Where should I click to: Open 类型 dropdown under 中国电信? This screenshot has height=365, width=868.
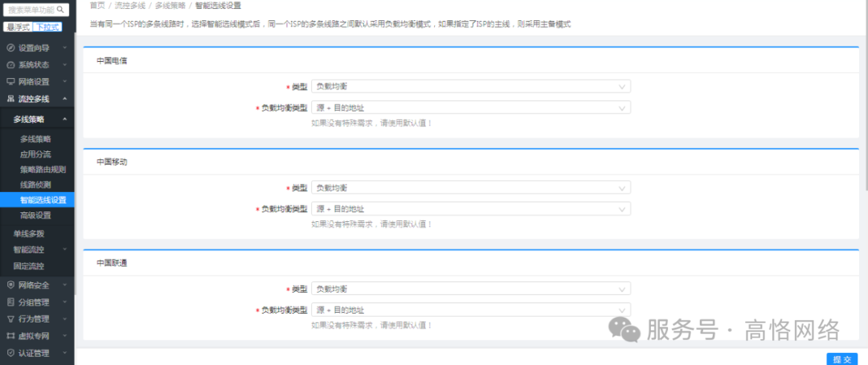tap(470, 86)
